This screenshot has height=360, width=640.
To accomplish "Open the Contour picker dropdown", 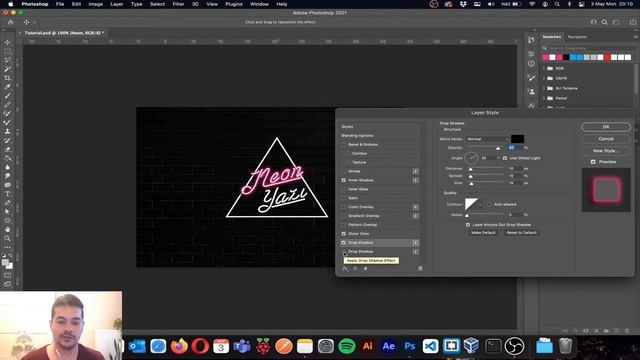I will click(x=480, y=204).
